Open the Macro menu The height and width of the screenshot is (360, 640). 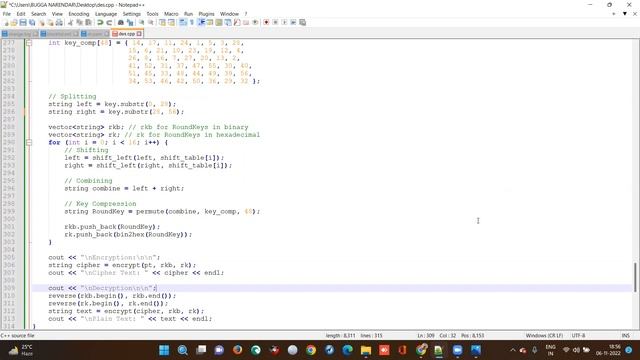tap(171, 14)
